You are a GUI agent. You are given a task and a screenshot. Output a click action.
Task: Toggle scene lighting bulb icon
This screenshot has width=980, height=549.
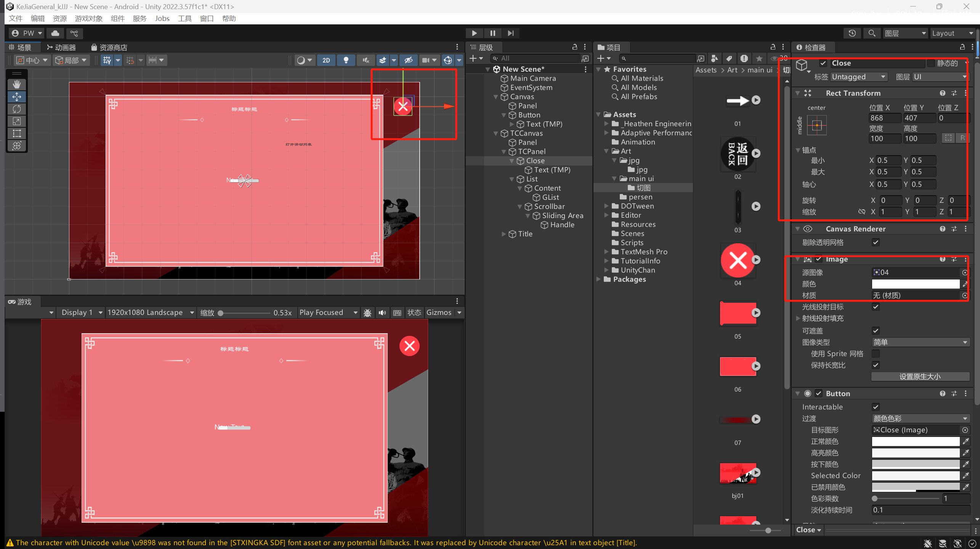coord(346,60)
